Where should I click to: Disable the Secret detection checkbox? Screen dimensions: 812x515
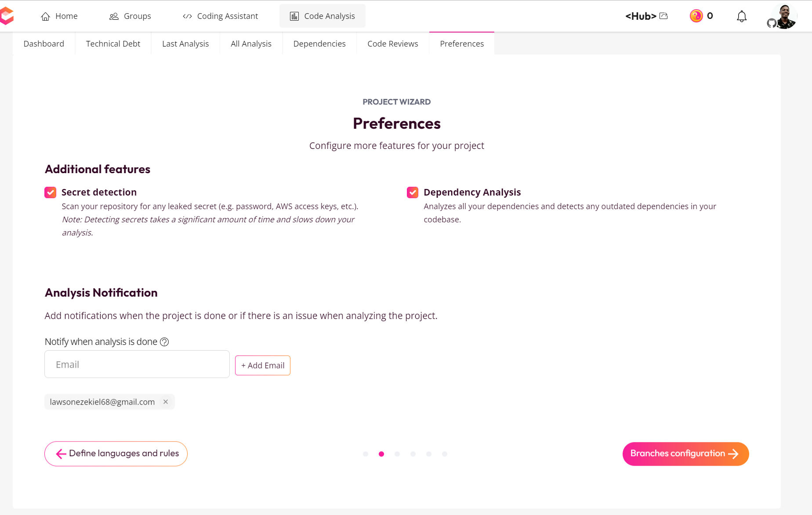50,192
